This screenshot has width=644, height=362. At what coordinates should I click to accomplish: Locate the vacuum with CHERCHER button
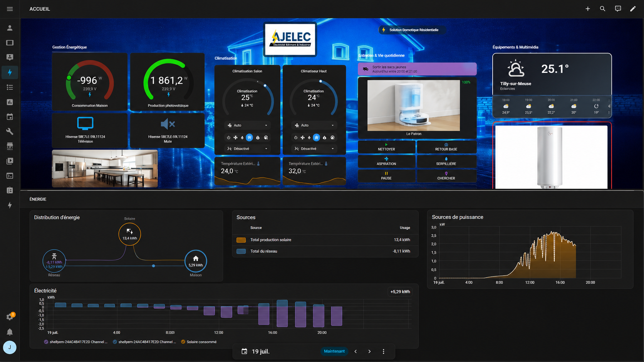coord(446,176)
